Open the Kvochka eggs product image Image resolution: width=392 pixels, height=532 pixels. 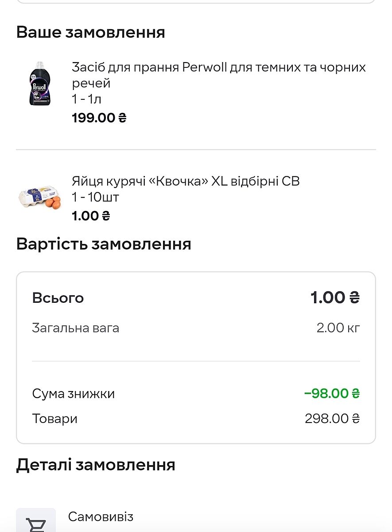40,198
